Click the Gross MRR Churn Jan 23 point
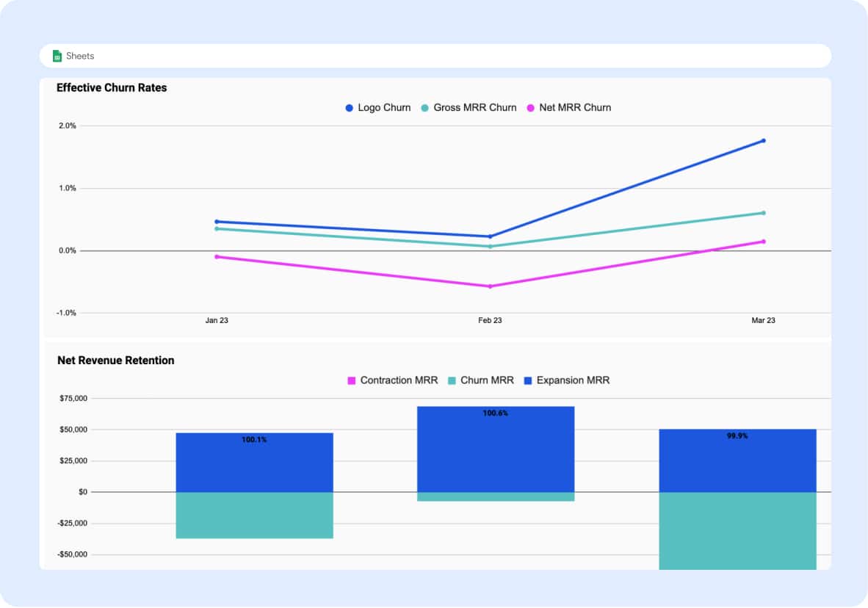The height and width of the screenshot is (608, 868). (217, 228)
